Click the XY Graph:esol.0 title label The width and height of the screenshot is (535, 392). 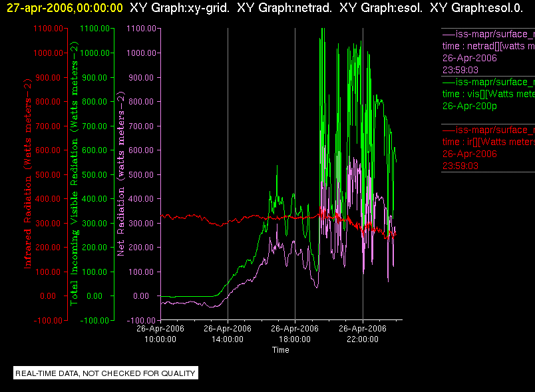(x=476, y=7)
